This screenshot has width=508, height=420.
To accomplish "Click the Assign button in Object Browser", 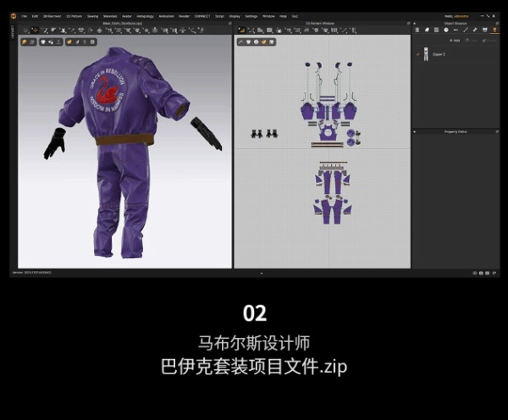I will click(x=489, y=41).
